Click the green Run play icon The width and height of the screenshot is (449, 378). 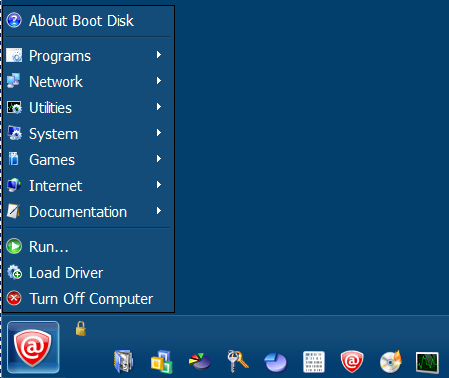(x=14, y=246)
